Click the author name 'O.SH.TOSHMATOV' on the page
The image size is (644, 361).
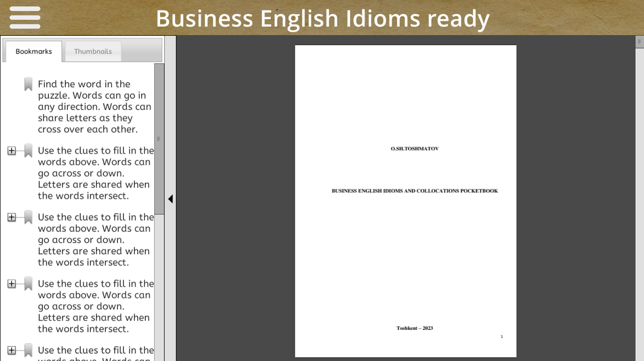coord(415,148)
